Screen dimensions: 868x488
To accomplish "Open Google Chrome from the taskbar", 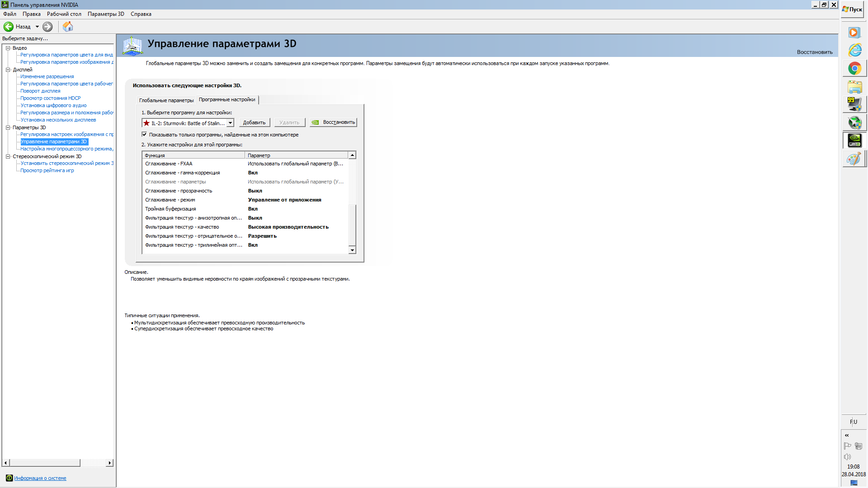I will [854, 69].
